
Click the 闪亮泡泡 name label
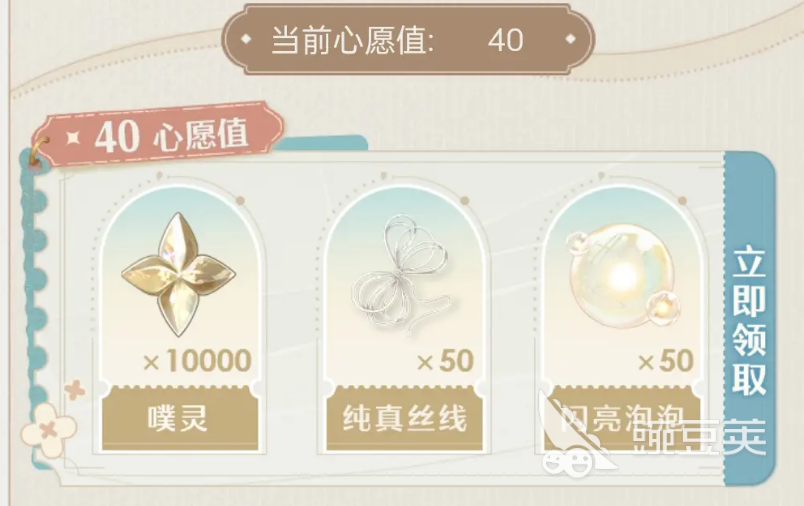622,418
